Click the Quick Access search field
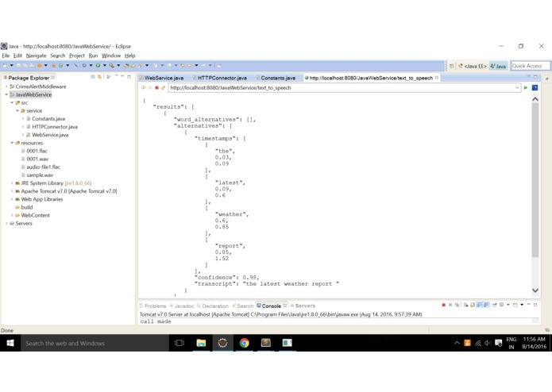This screenshot has height=392, width=552. 531,66
